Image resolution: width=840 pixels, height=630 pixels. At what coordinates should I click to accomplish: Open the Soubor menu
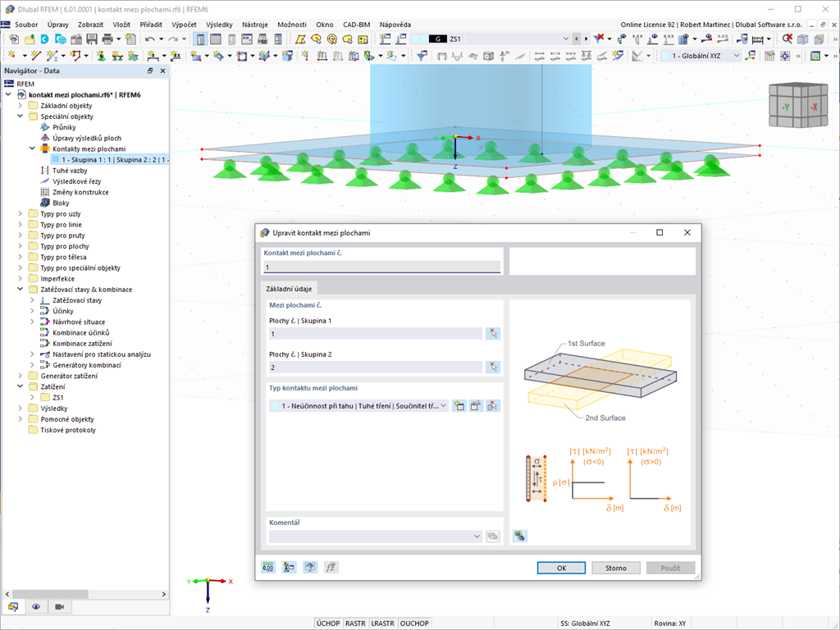[x=26, y=25]
